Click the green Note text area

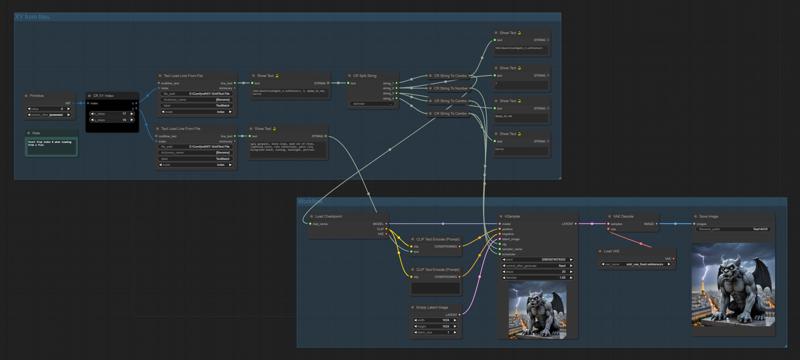(x=52, y=146)
